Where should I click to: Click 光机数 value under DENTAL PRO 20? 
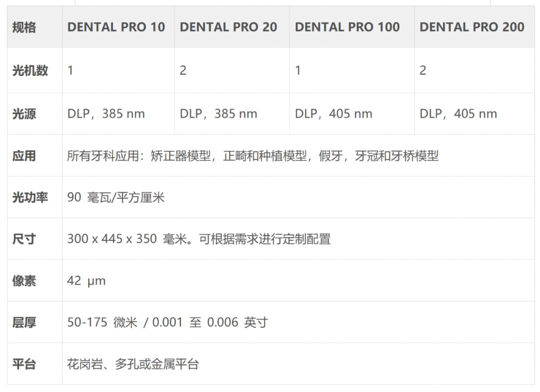183,70
